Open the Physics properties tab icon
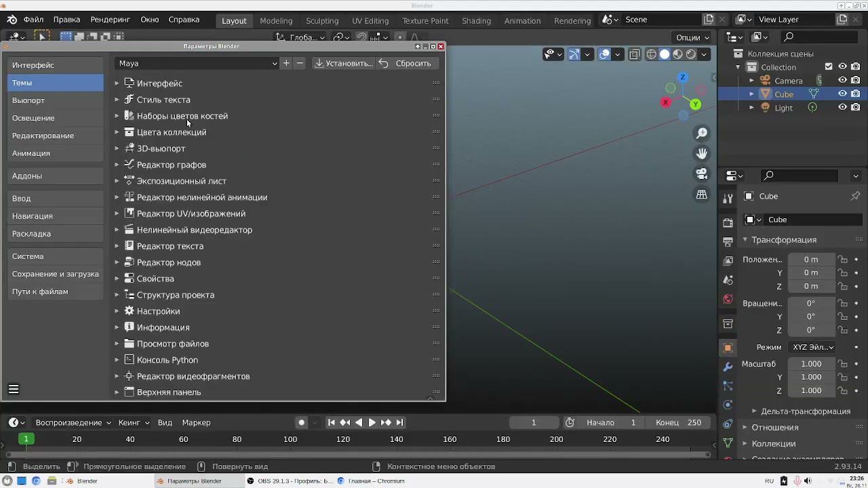The width and height of the screenshot is (868, 488). (728, 405)
